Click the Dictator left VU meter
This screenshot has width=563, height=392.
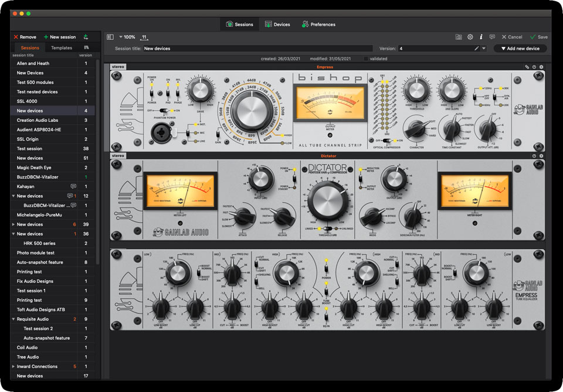pyautogui.click(x=180, y=191)
